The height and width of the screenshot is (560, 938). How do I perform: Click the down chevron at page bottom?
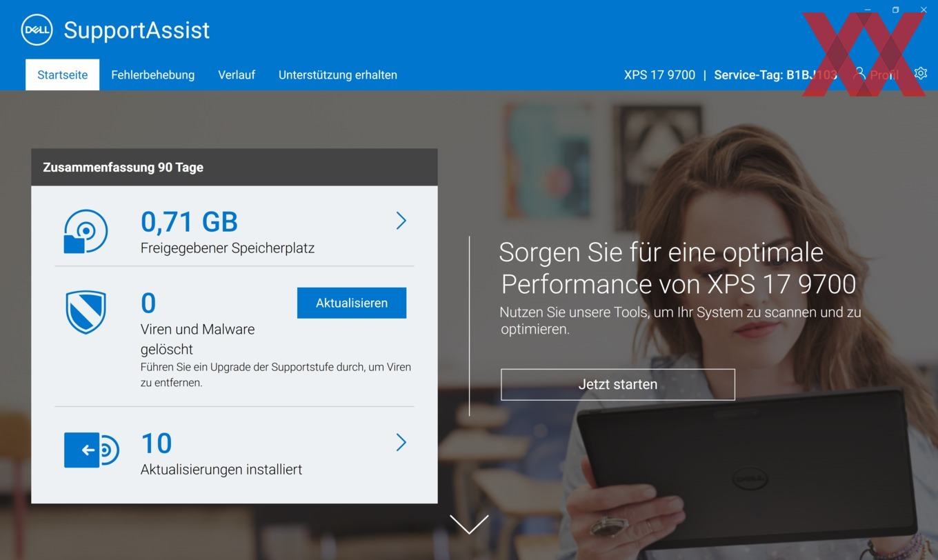(x=469, y=524)
